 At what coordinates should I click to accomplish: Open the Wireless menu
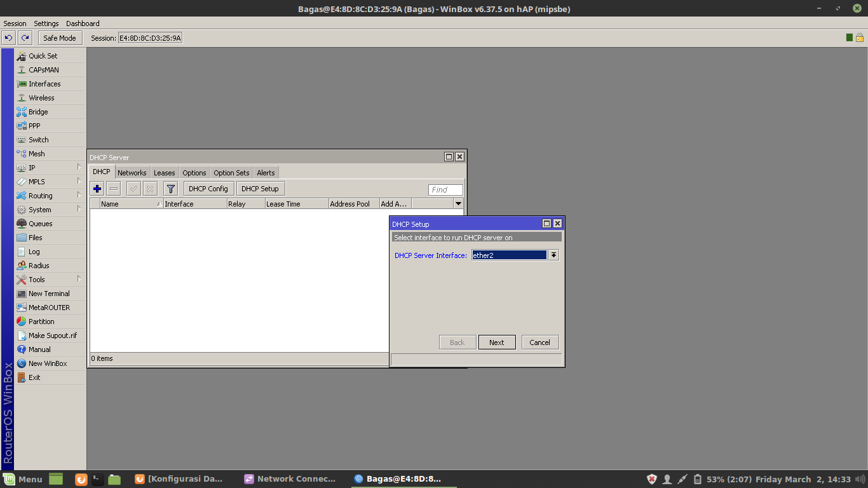point(50,98)
